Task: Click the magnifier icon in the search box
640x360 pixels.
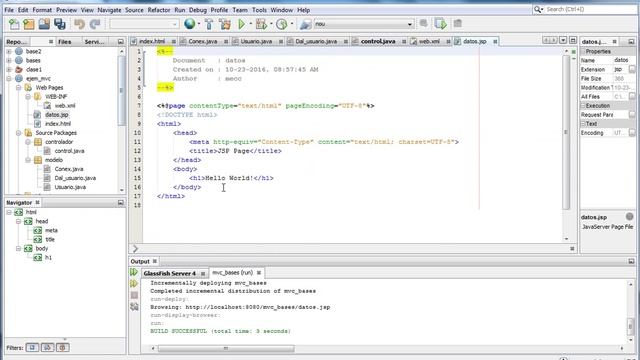Action: click(538, 9)
